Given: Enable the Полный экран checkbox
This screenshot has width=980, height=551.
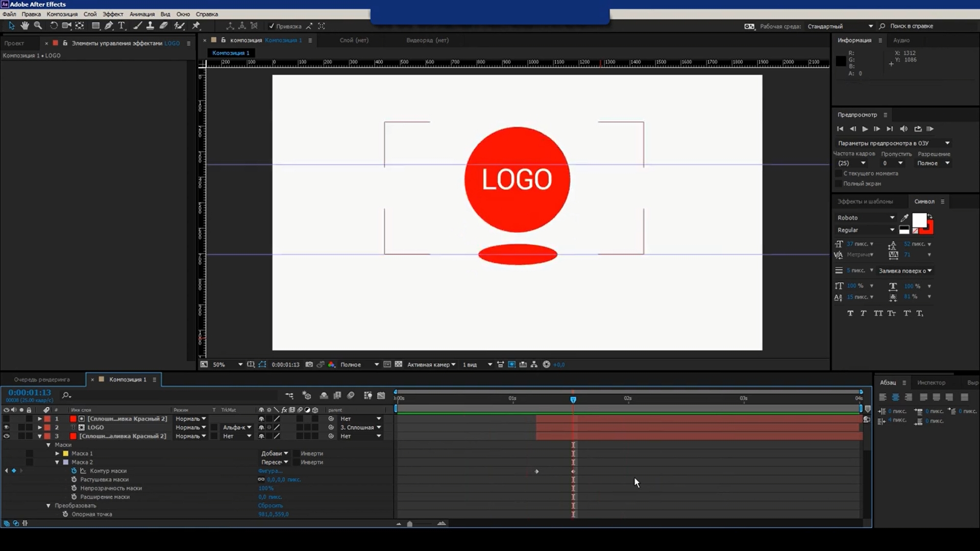Looking at the screenshot, I should 838,184.
